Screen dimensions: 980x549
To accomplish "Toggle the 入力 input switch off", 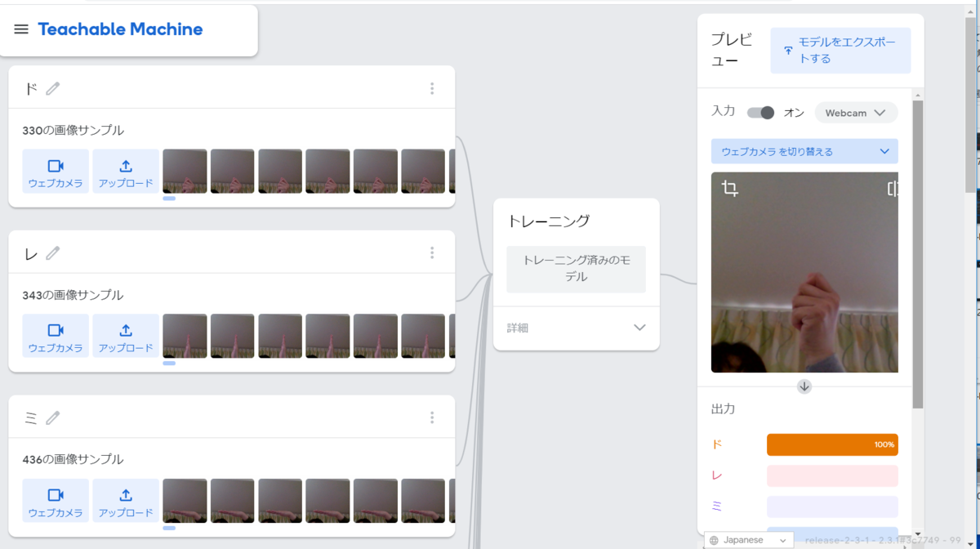I will click(x=759, y=112).
